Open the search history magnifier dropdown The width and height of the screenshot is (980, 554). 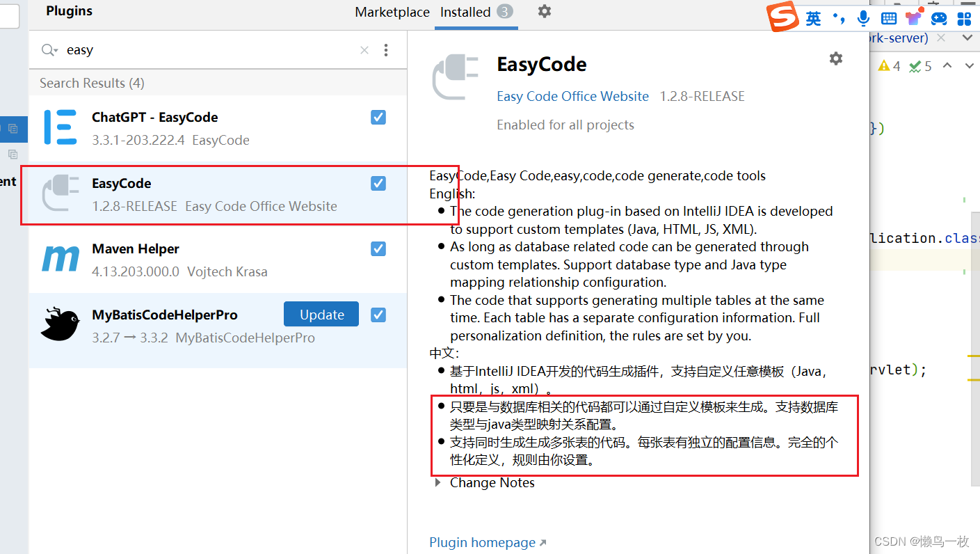pyautogui.click(x=49, y=50)
